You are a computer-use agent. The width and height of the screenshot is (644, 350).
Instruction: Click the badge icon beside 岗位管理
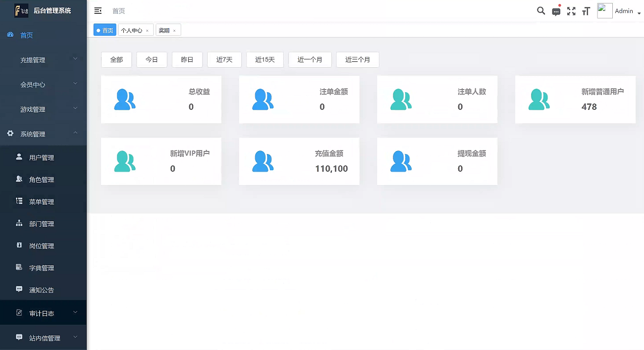(19, 245)
